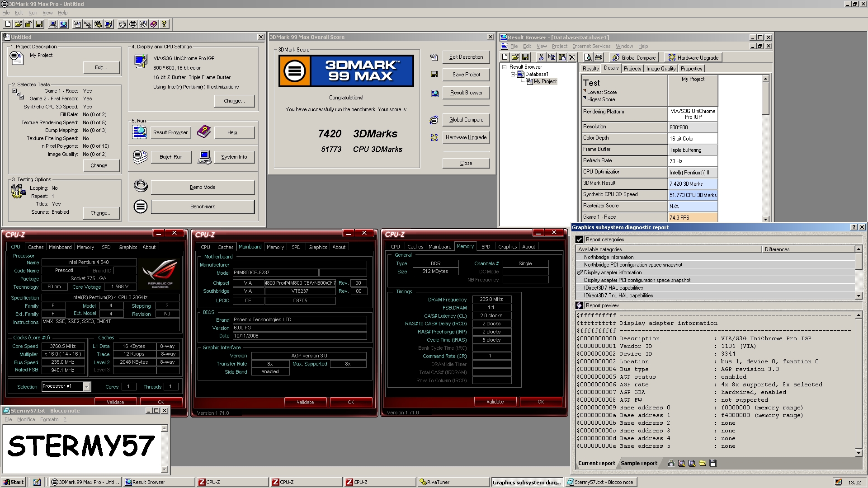
Task: Click Stermy57.txt Blocco note taskbar item
Action: click(x=602, y=482)
